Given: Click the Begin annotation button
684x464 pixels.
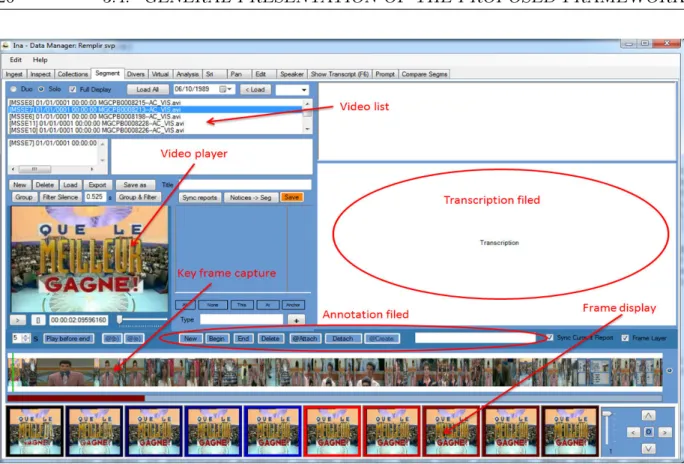Looking at the screenshot, I should (216, 339).
